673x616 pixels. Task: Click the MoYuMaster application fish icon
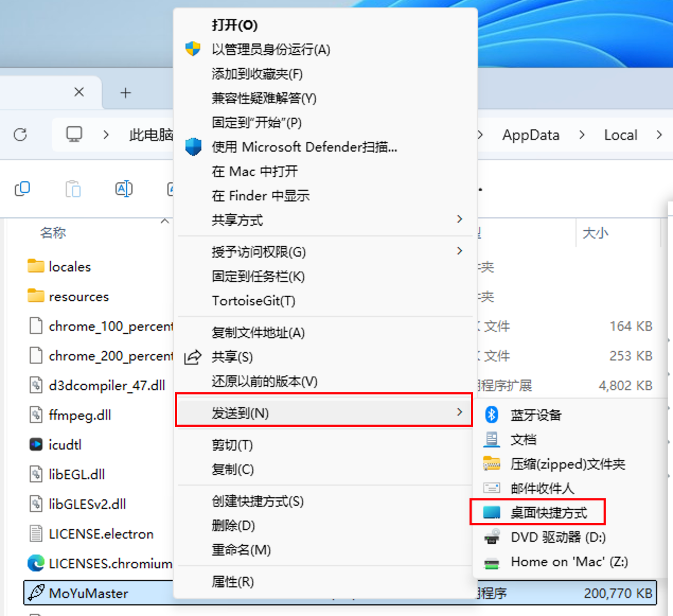36,593
